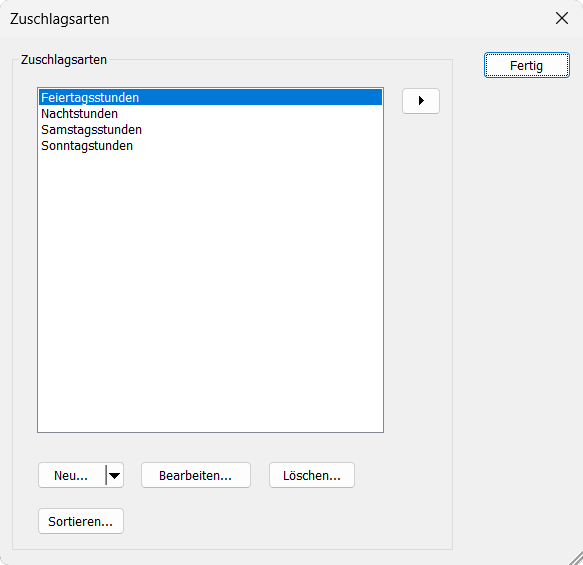Highlight the second surcharge type Nachtstunden
This screenshot has width=583, height=565.
click(x=210, y=113)
